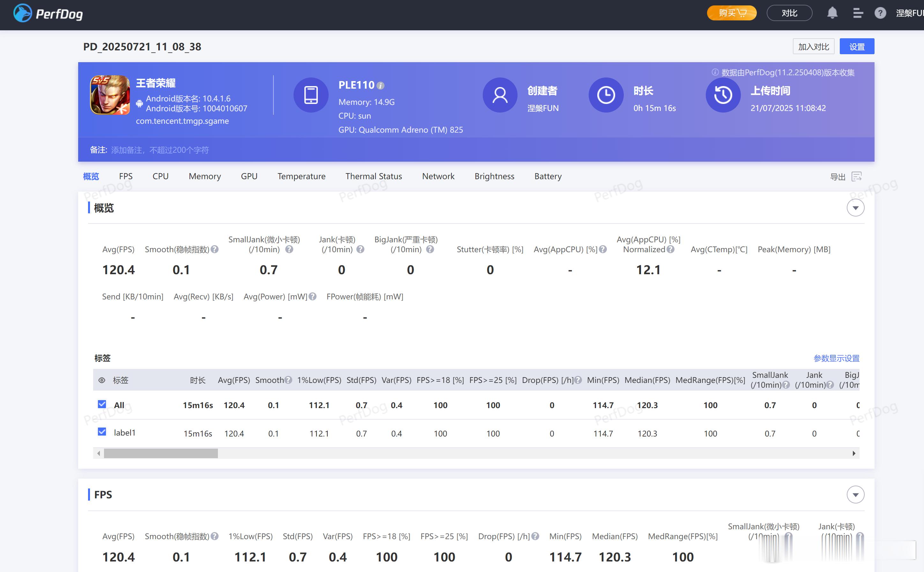The height and width of the screenshot is (572, 924).
Task: Click the 15m16s cell in label1 row
Action: click(197, 434)
